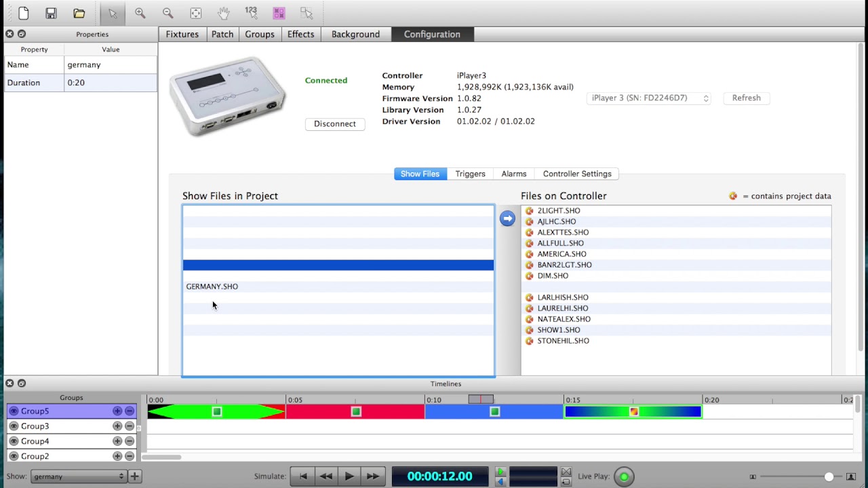Image resolution: width=868 pixels, height=488 pixels.
Task: Toggle the loop playback icon
Action: [566, 482]
